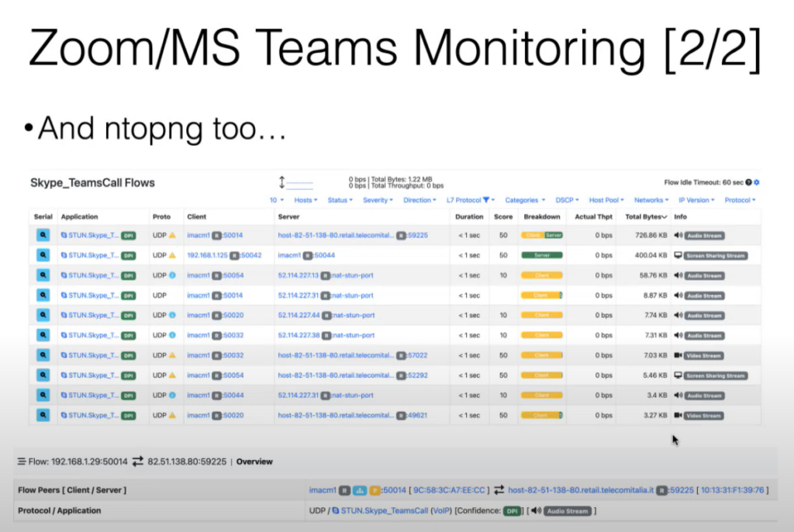Click screen sharing monitor icon in 400.04 KB row
This screenshot has height=532, width=794.
[x=678, y=255]
